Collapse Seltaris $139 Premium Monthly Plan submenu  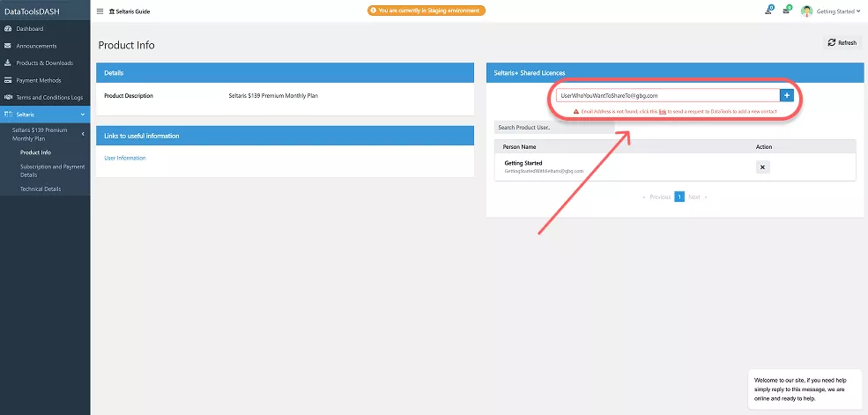tap(45, 134)
